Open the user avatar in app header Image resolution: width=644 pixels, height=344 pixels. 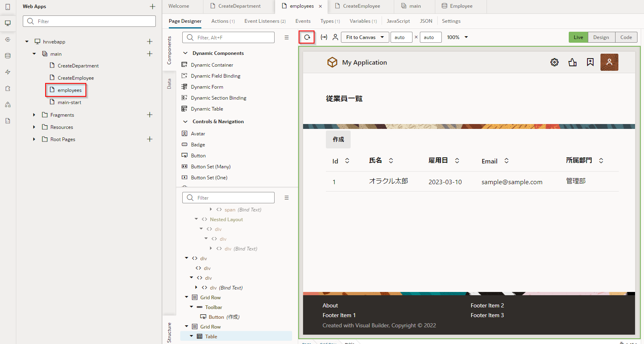609,62
